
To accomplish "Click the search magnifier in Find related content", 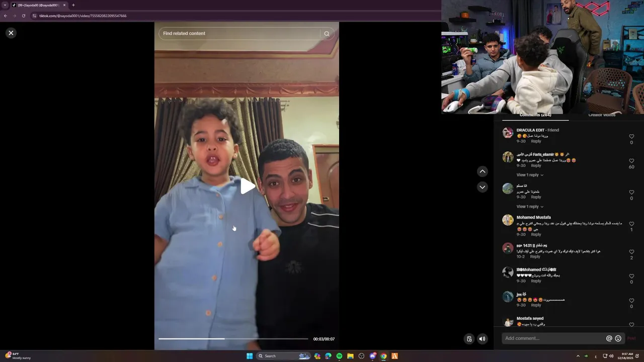I will click(327, 34).
